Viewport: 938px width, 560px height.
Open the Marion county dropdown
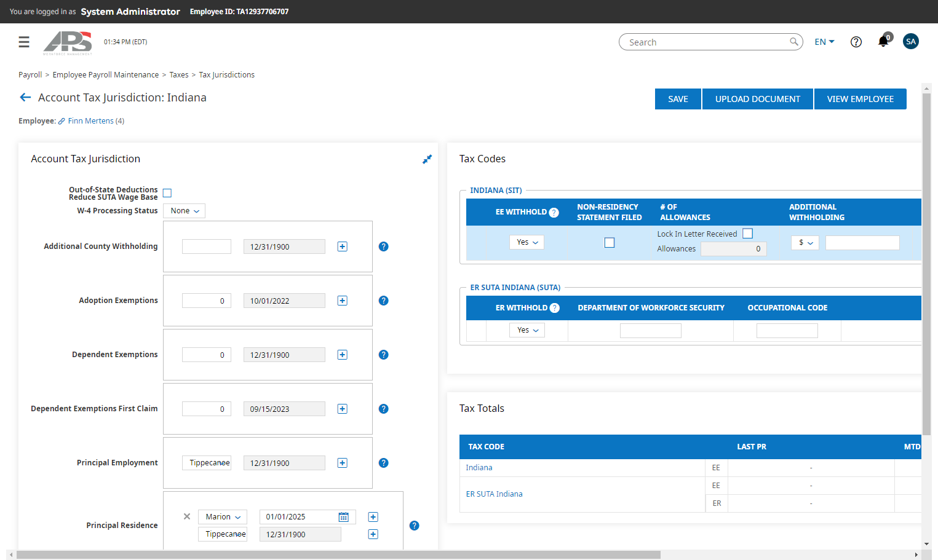[223, 517]
